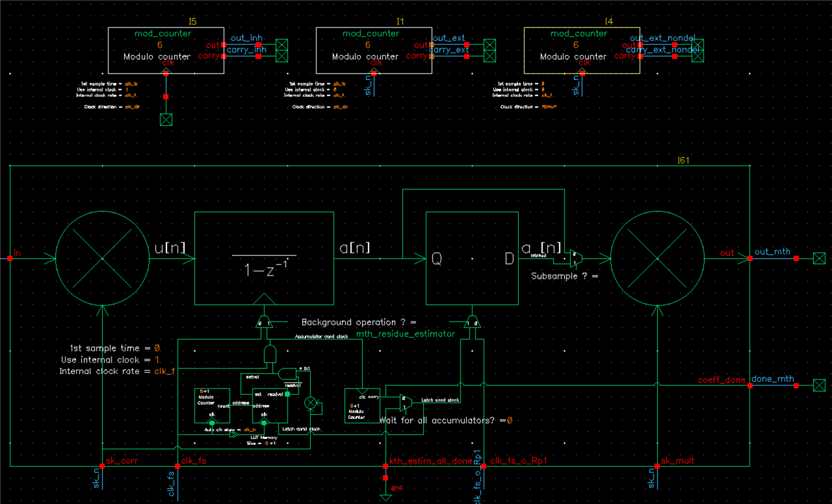
Task: Select the Latch cond clock mux
Action: pos(405,402)
